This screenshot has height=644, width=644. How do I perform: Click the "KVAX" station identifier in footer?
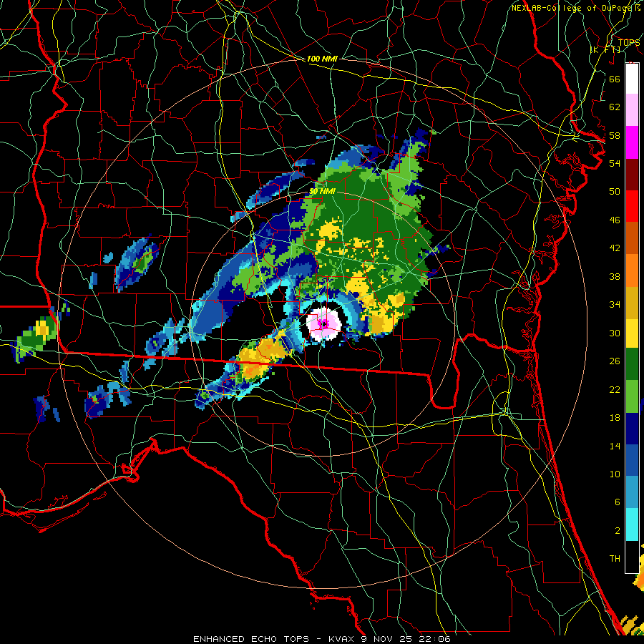(342, 639)
